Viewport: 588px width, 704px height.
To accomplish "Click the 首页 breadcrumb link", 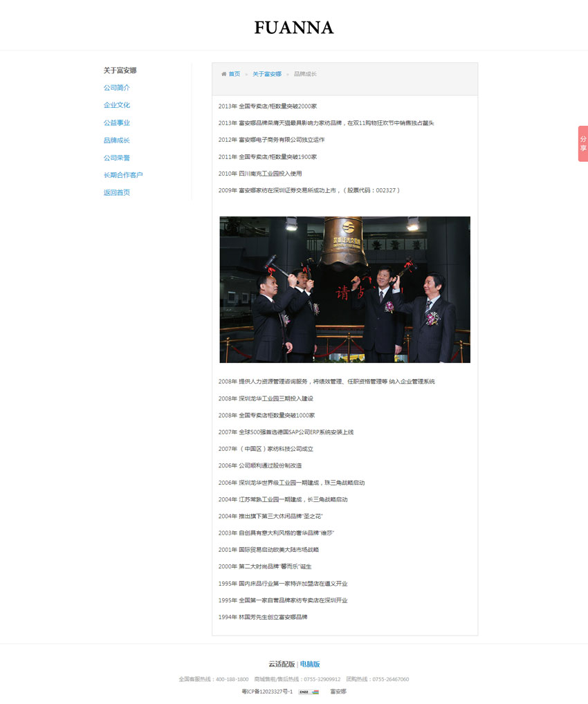I will [x=235, y=74].
